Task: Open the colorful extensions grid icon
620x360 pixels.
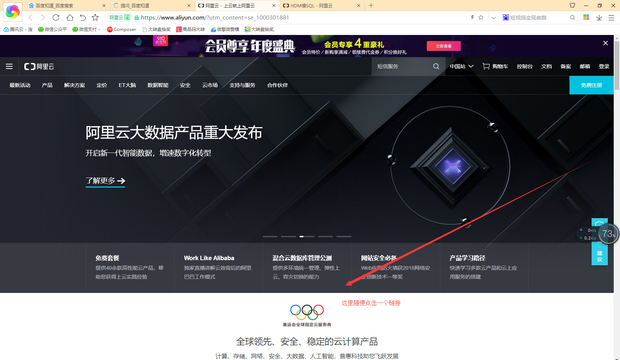Action: [586, 17]
